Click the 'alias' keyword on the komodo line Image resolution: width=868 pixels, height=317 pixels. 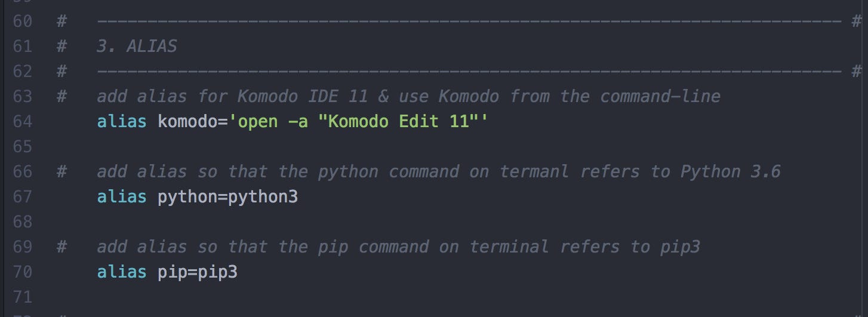pos(122,121)
